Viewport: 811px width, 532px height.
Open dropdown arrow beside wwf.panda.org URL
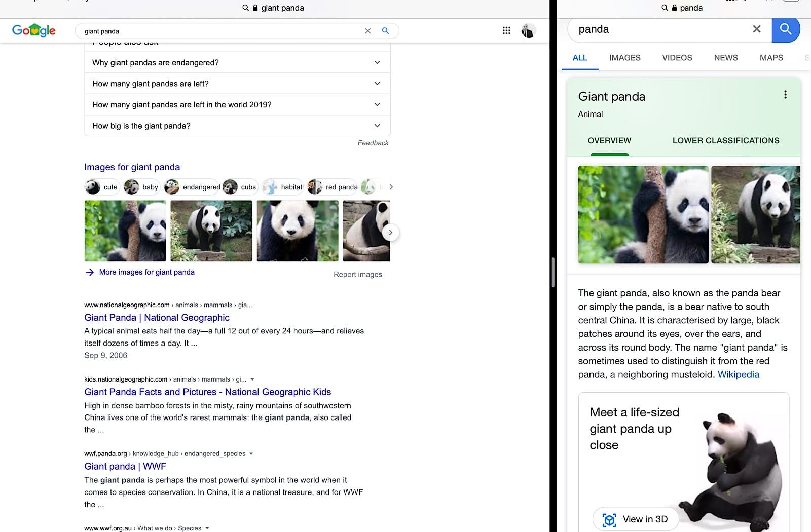(251, 454)
